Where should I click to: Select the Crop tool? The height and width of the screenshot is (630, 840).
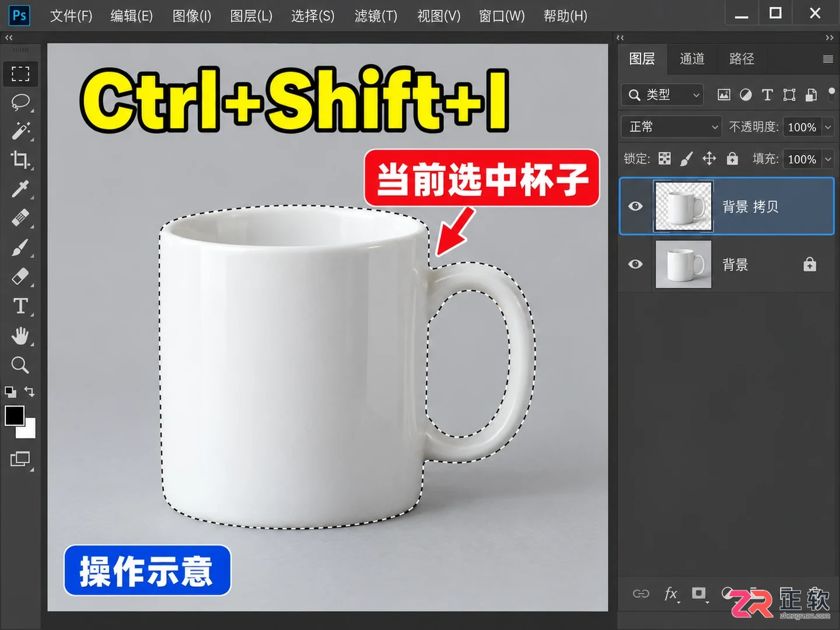20,159
